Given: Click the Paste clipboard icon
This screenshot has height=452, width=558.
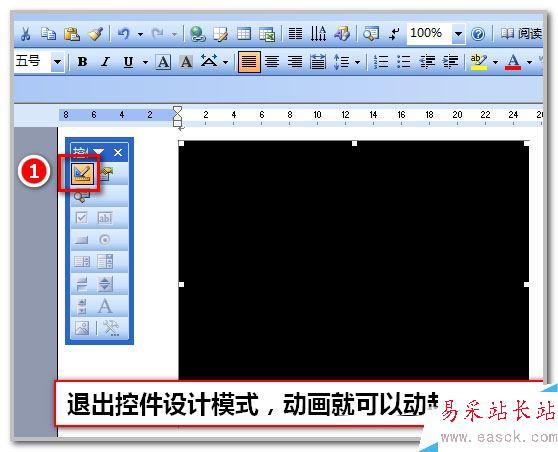Looking at the screenshot, I should click(72, 34).
